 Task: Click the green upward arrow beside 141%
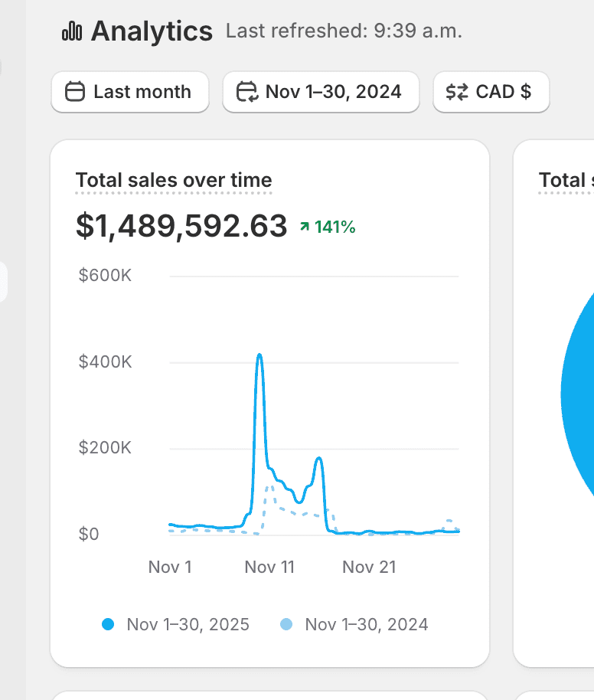(305, 227)
